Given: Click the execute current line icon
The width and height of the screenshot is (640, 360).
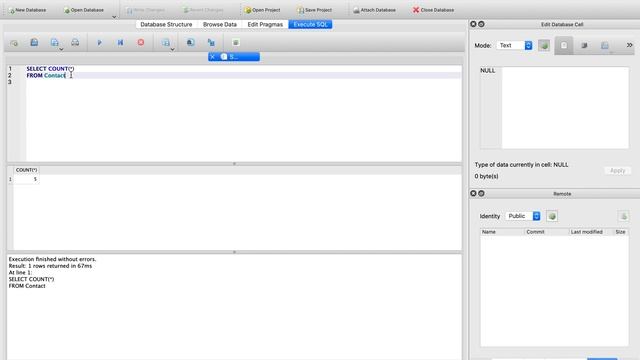Looking at the screenshot, I should [120, 42].
